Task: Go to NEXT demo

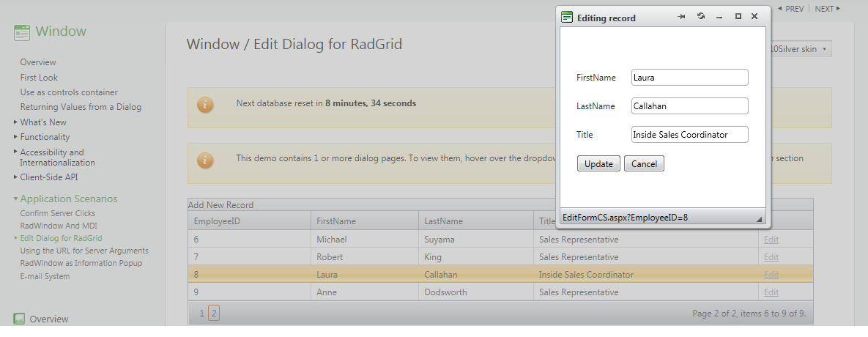Action: 827,9
